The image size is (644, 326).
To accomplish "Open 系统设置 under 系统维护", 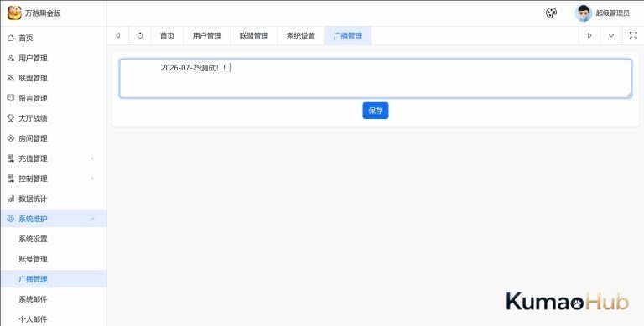I will click(54, 239).
